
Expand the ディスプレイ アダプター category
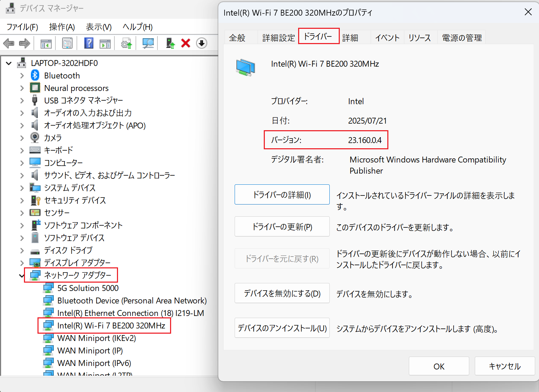point(22,263)
